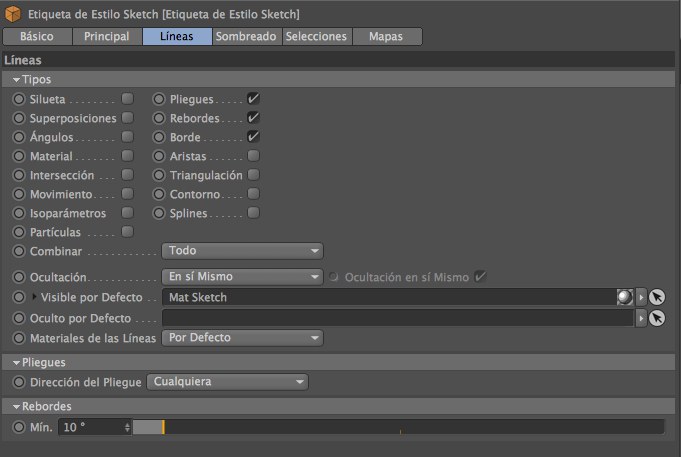Image resolution: width=681 pixels, height=457 pixels.
Task: Enable the Silueta checkbox
Action: 128,99
